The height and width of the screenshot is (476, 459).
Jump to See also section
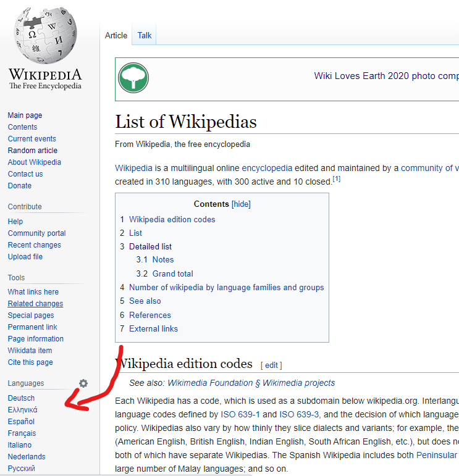[145, 301]
